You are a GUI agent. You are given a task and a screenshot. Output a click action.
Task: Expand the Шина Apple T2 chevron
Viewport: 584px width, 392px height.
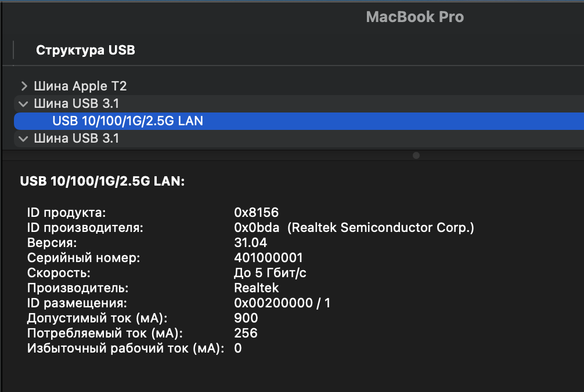pos(24,86)
